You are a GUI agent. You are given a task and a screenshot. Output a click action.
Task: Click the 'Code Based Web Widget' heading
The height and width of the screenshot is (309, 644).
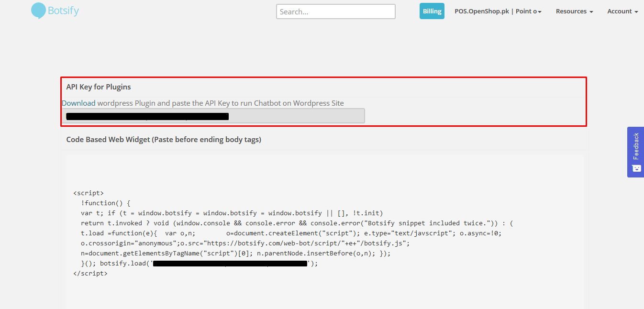(164, 140)
